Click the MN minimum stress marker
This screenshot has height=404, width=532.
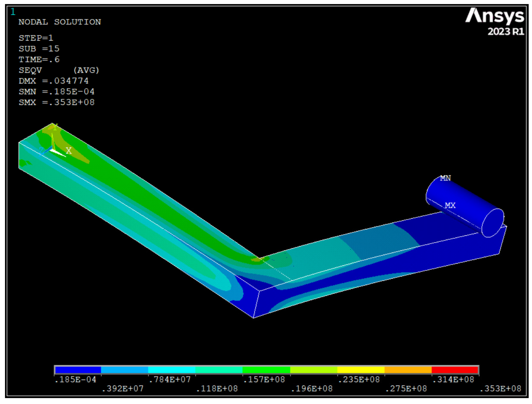coord(445,178)
